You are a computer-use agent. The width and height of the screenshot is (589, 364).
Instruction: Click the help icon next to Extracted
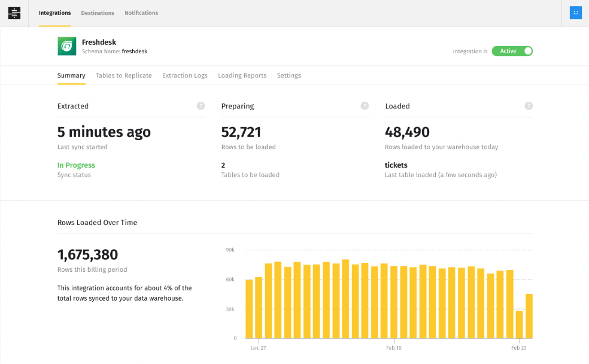[201, 105]
